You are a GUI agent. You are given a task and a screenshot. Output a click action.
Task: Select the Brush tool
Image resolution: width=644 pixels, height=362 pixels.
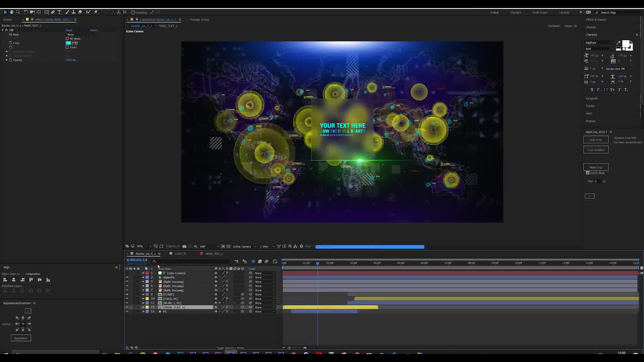point(67,12)
